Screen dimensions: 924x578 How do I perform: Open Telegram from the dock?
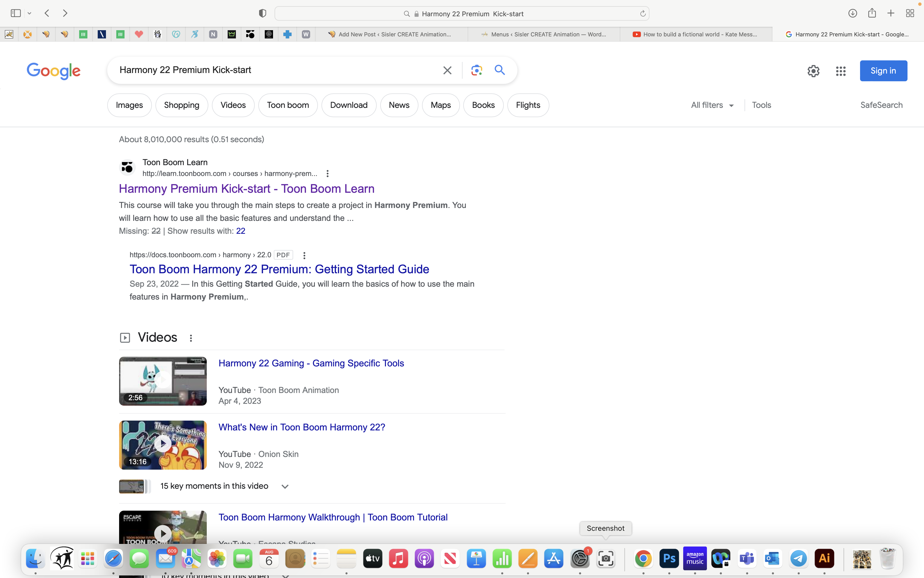click(798, 558)
